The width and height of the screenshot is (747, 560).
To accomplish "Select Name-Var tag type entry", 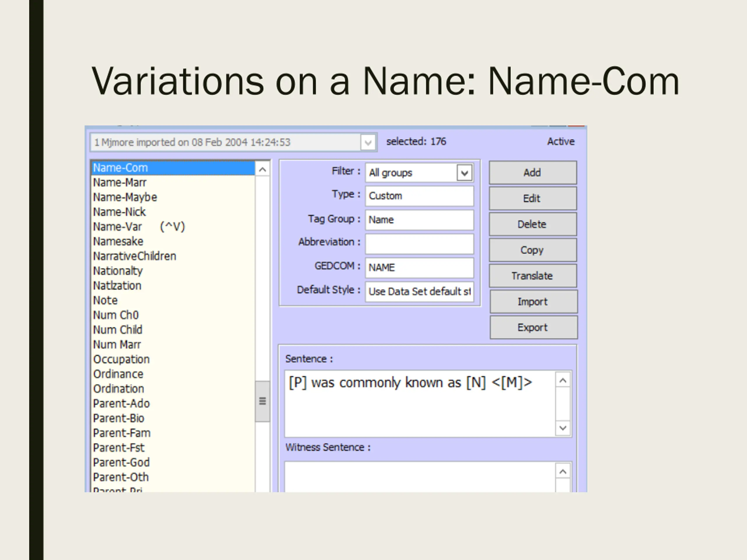I will click(x=118, y=227).
